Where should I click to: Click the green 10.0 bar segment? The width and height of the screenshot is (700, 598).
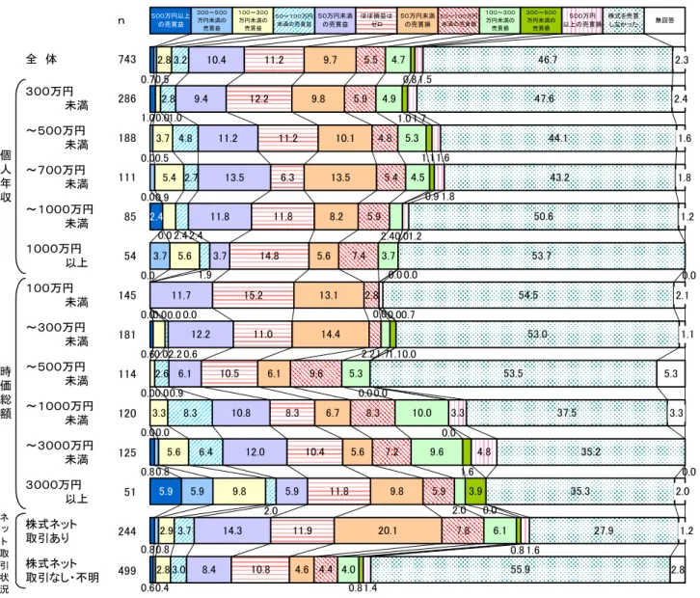(421, 413)
